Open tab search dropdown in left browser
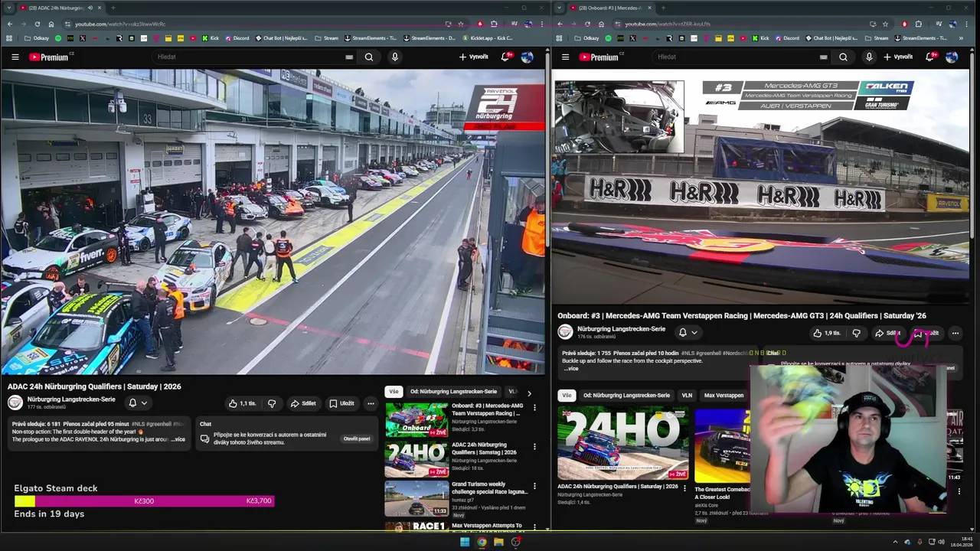 click(8, 8)
